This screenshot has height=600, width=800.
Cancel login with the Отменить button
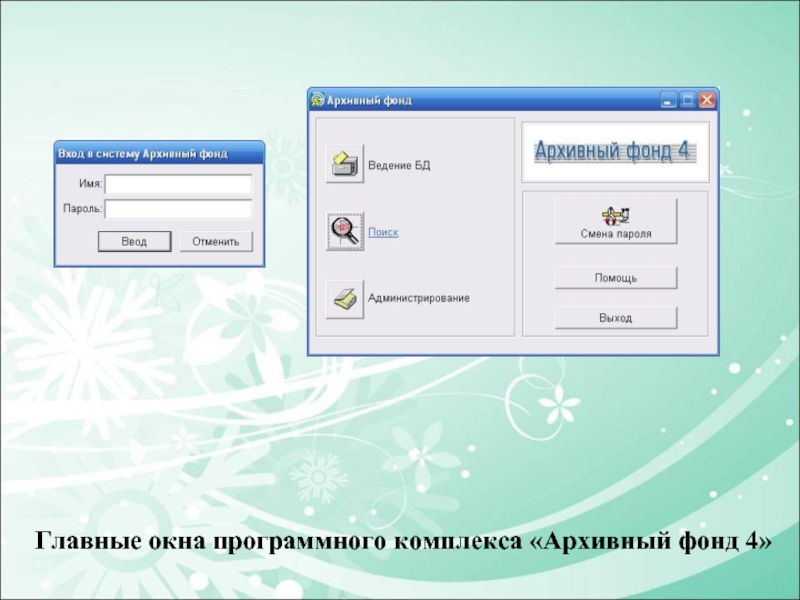[216, 241]
